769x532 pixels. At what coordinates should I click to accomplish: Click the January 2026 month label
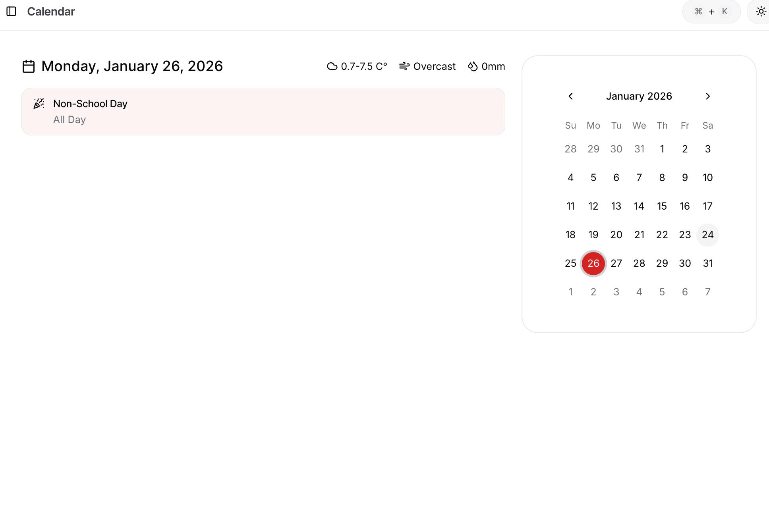click(639, 96)
